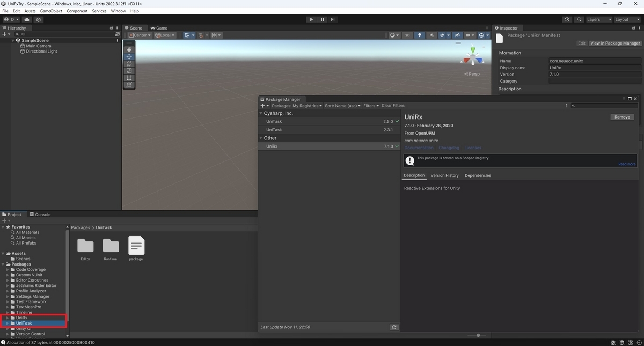Viewport: 644px width, 346px height.
Task: Open the SampleScene options menu
Action: click(118, 40)
